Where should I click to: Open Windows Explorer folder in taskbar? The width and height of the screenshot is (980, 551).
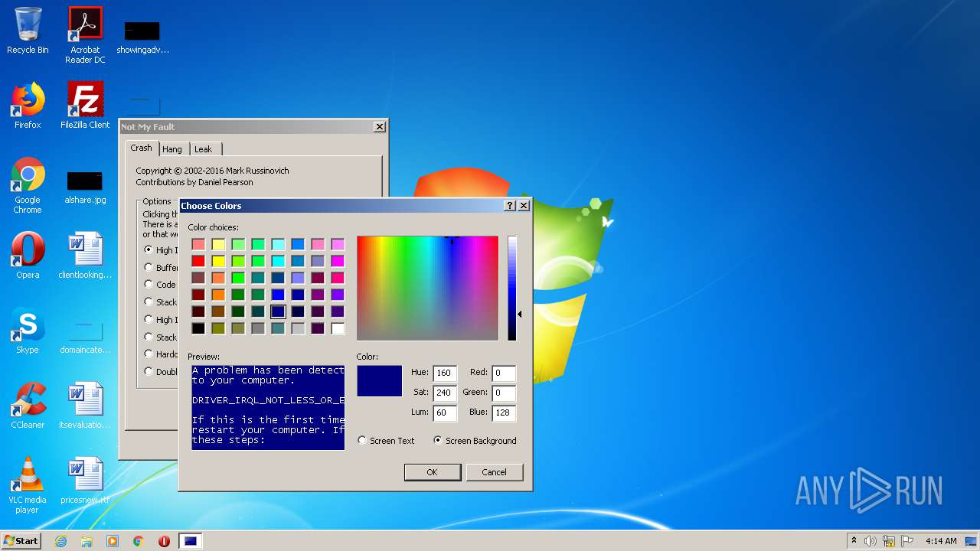87,541
